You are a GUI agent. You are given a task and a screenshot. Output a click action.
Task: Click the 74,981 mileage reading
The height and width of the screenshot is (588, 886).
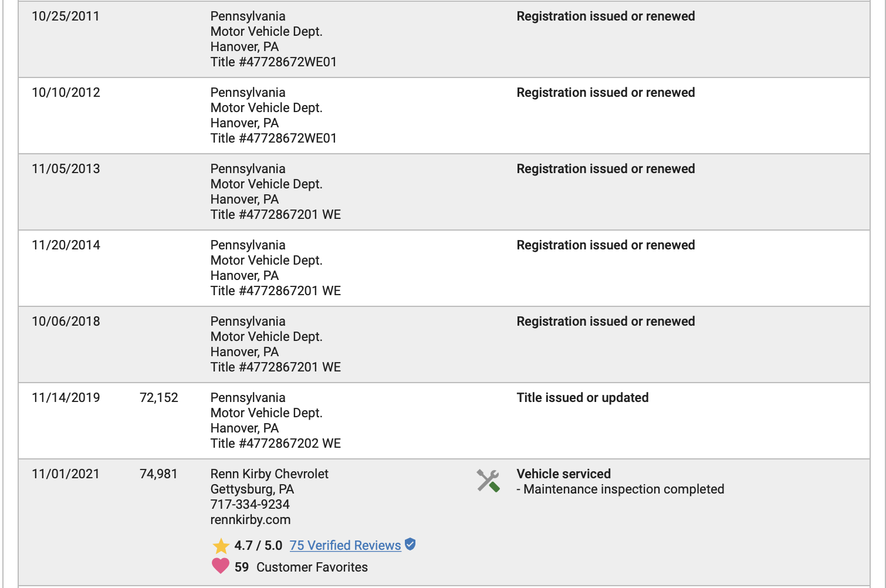(x=158, y=474)
